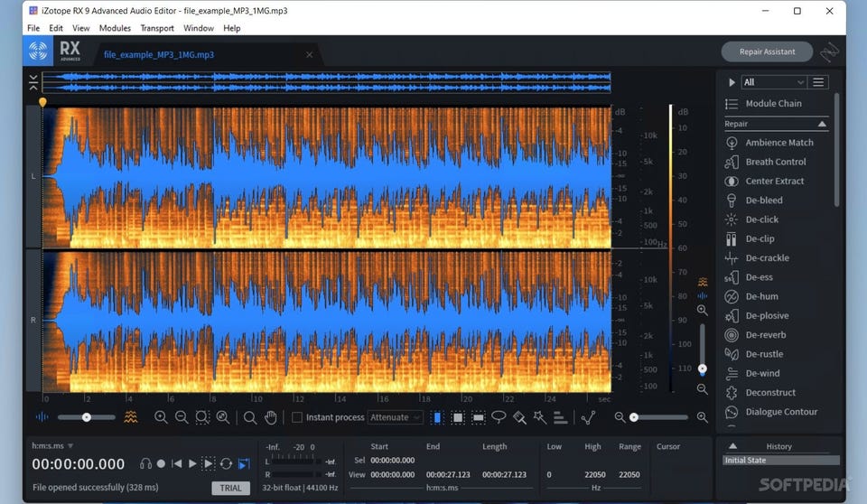
Task: Click the Repair Assistant button
Action: (767, 52)
